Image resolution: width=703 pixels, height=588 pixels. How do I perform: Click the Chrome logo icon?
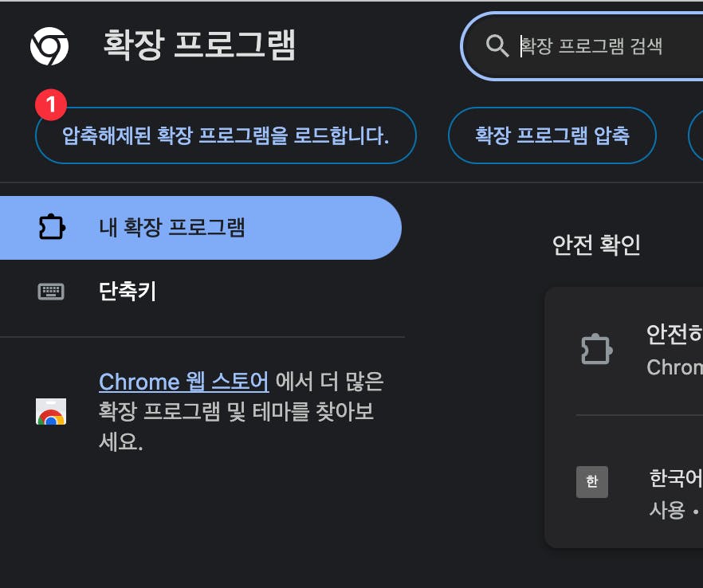pyautogui.click(x=49, y=46)
